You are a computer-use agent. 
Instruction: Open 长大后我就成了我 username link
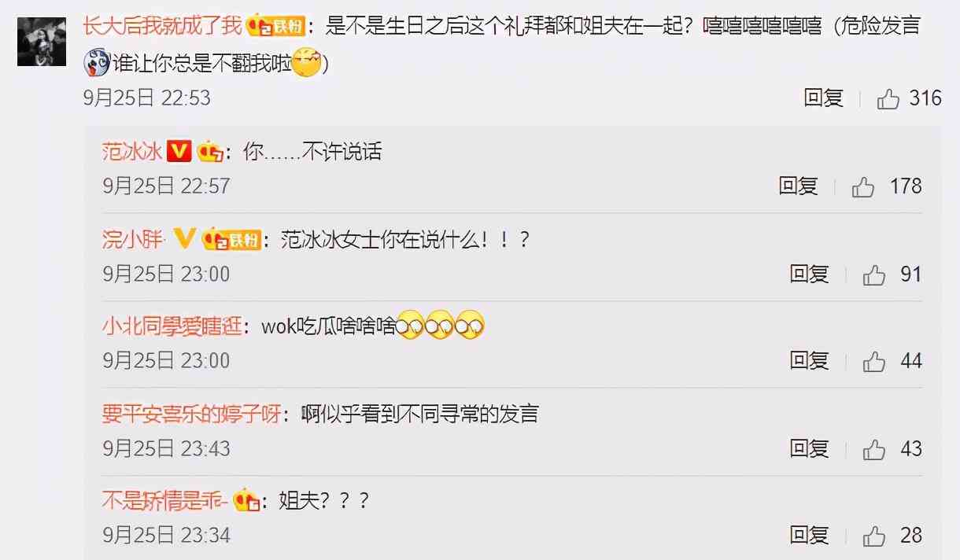(162, 26)
